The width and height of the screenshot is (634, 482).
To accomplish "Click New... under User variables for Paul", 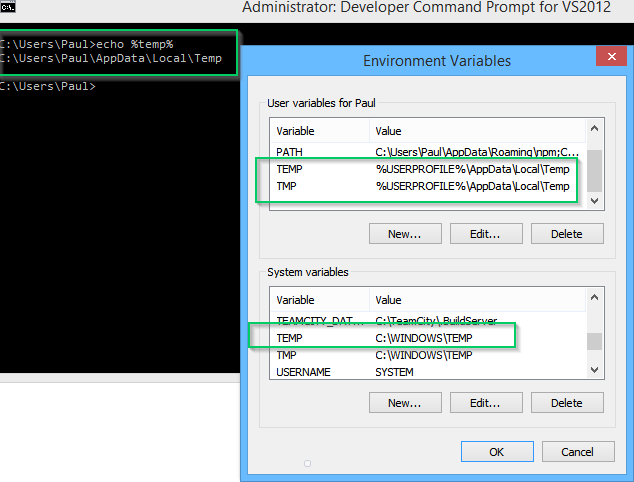I will 405,234.
